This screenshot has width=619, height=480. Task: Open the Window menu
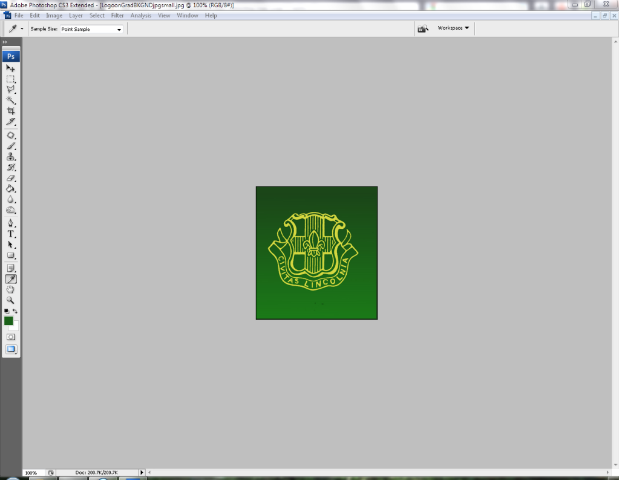187,15
